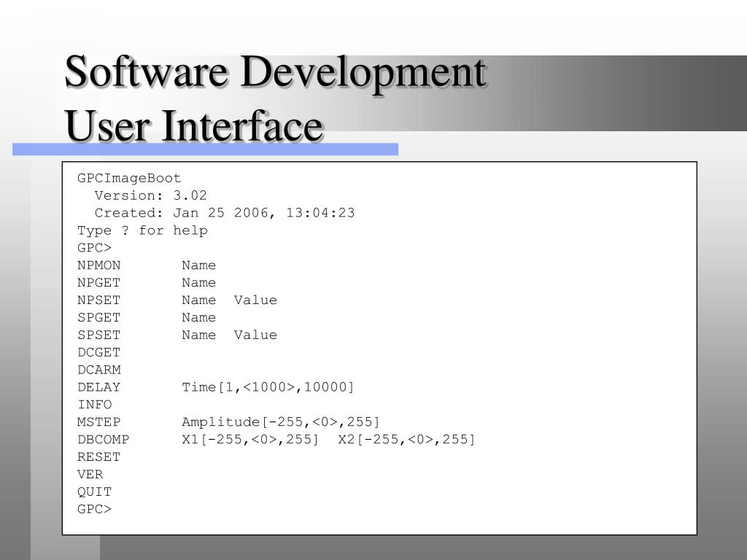
Task: Click the 'SPSET' command
Action: coord(99,335)
